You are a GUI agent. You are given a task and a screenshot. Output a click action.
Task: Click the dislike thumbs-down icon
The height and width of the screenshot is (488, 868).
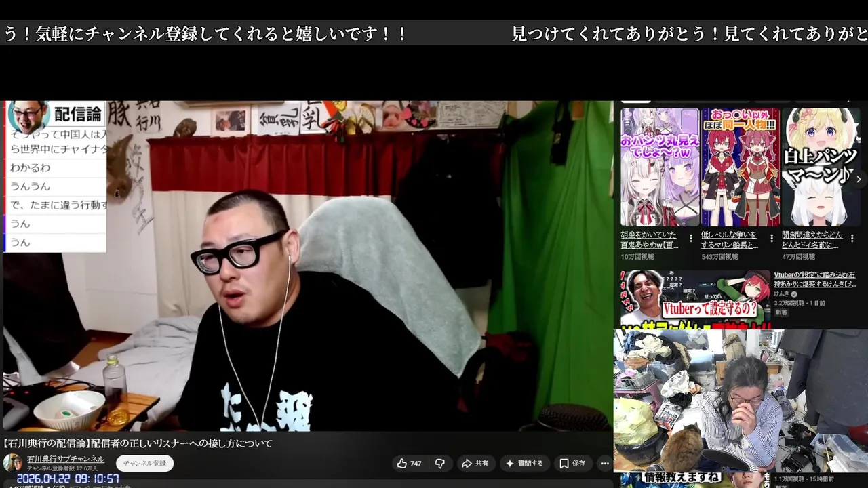tap(440, 464)
